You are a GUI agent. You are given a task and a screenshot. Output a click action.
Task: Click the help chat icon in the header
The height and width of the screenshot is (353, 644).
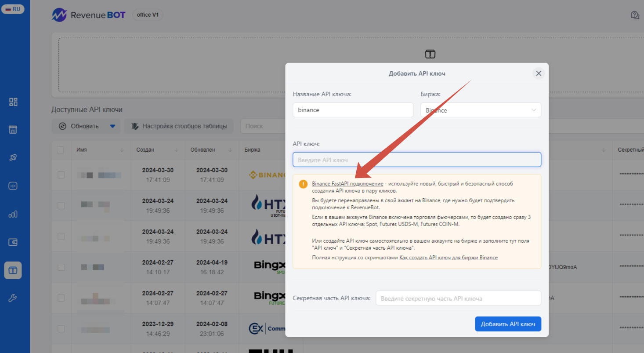[635, 15]
